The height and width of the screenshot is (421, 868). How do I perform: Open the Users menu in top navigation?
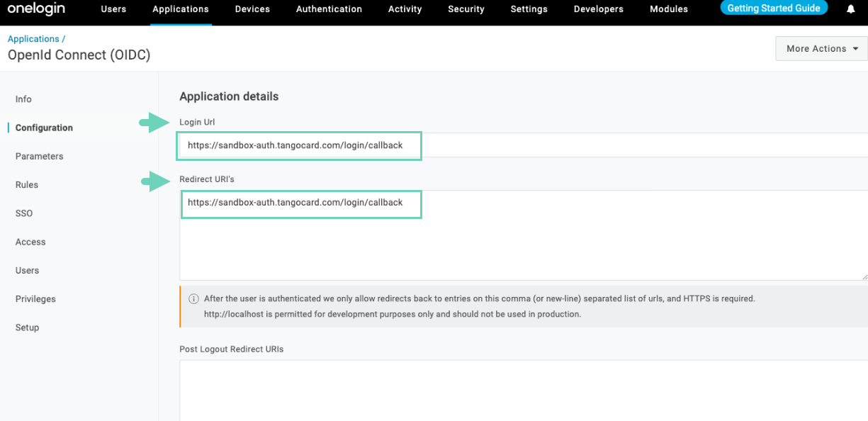(x=113, y=9)
